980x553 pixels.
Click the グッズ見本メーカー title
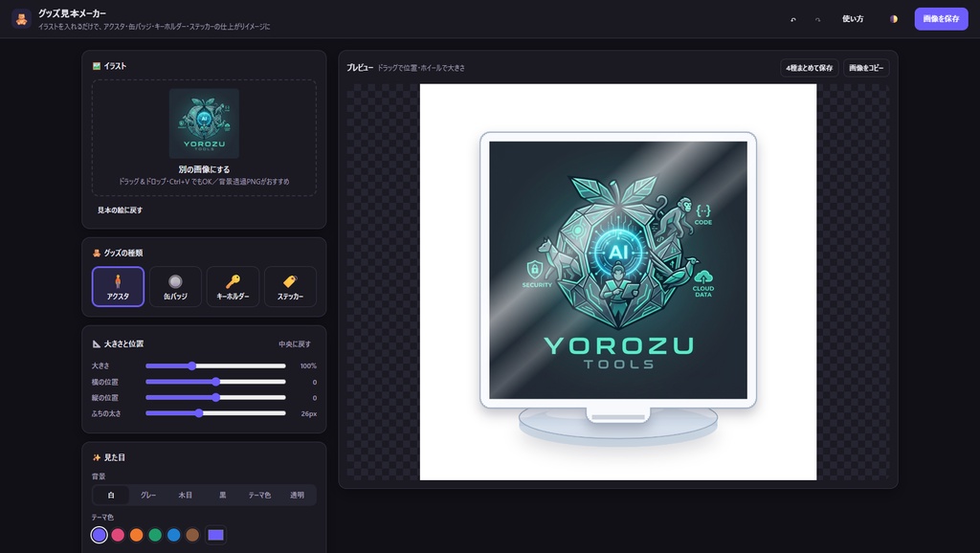72,13
